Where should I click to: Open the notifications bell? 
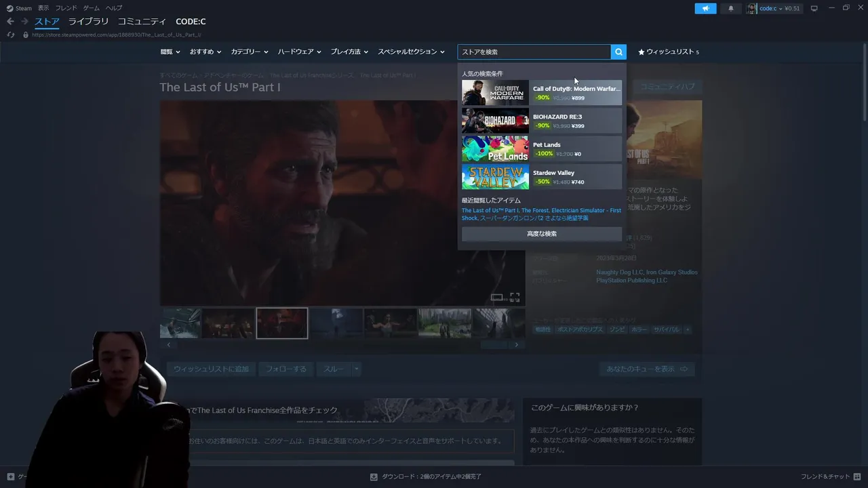730,8
